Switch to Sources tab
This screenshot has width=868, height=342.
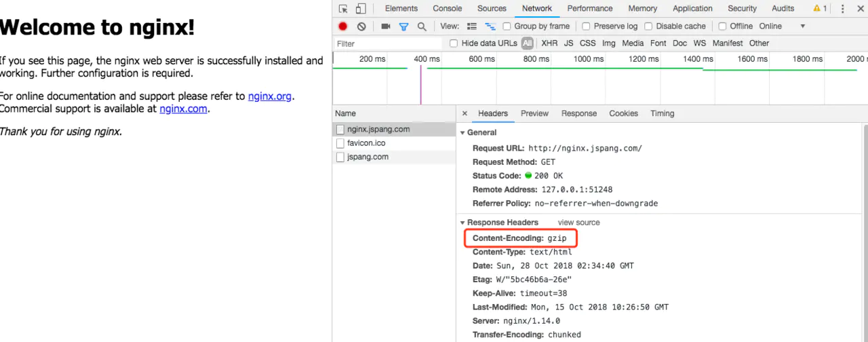tap(492, 9)
